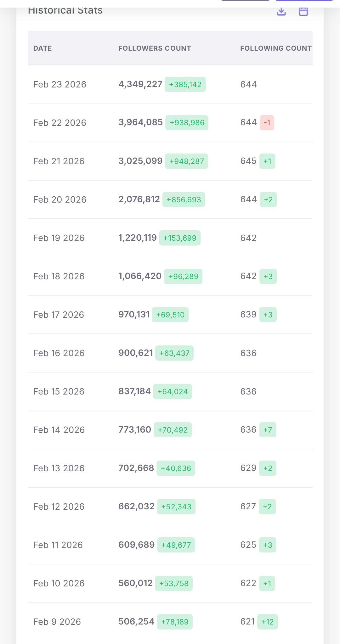
Task: Click the +948,287 followers gain badge
Action: click(x=187, y=161)
